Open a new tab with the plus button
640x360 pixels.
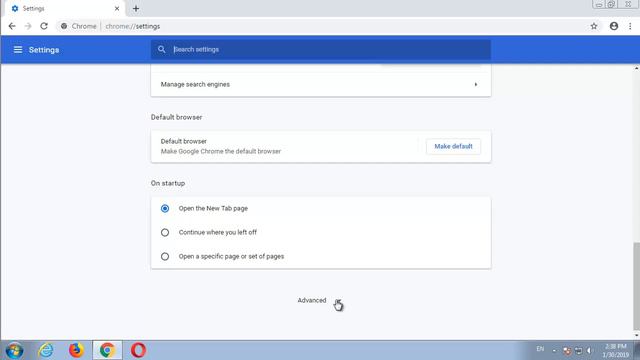136,8
